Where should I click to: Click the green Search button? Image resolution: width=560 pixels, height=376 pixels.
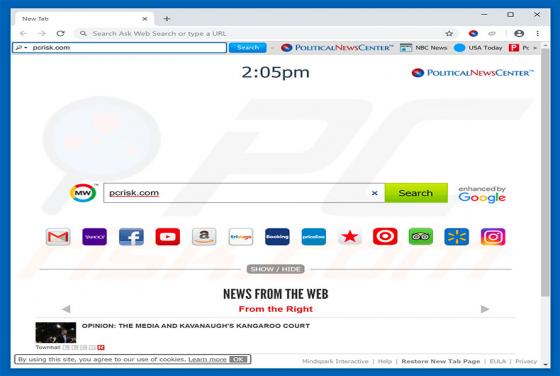point(416,193)
